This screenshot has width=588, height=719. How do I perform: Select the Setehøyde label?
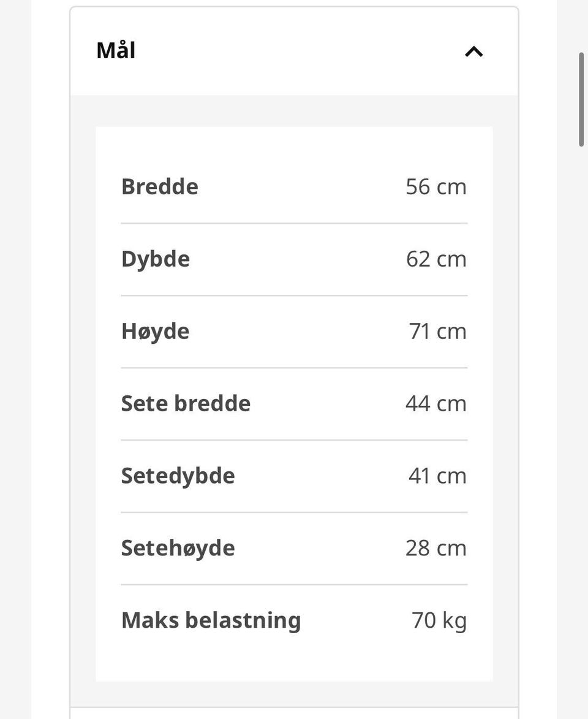tap(178, 549)
